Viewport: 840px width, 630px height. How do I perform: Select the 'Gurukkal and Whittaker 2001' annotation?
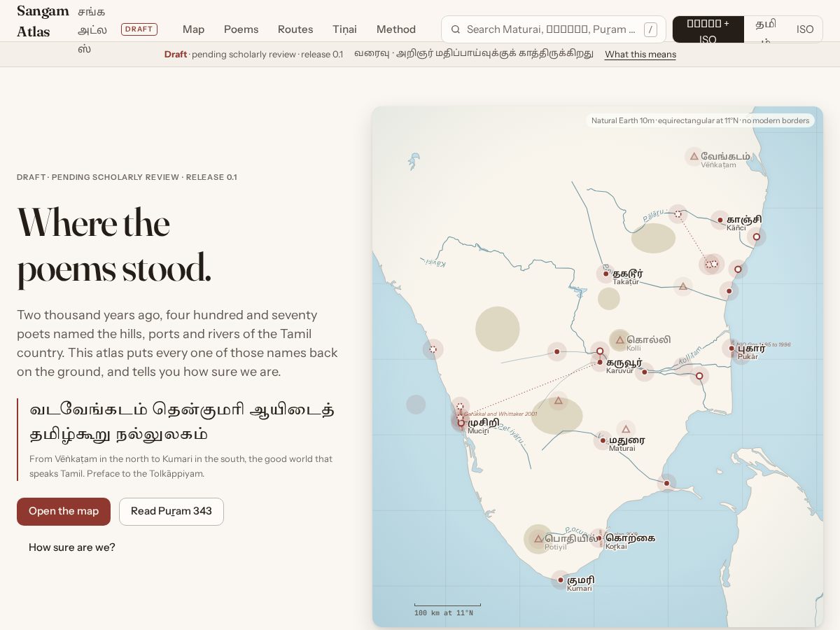[500, 414]
